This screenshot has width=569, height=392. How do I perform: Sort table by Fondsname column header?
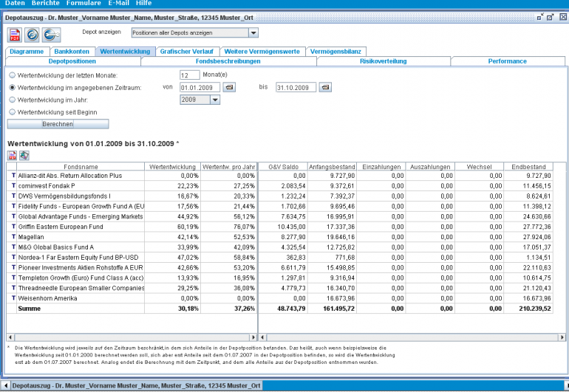tap(81, 167)
